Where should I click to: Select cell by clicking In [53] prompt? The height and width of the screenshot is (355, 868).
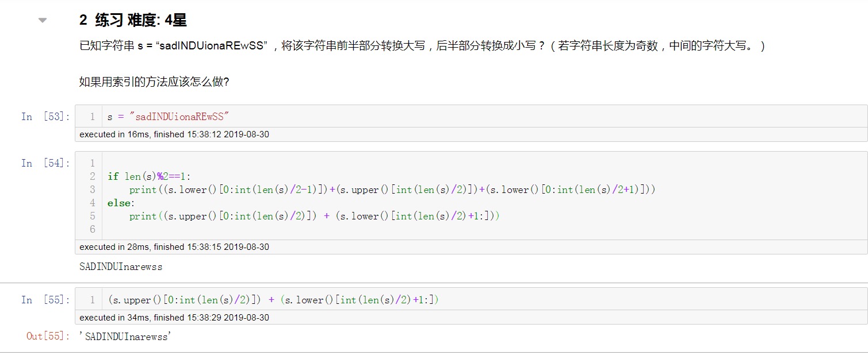[x=45, y=117]
